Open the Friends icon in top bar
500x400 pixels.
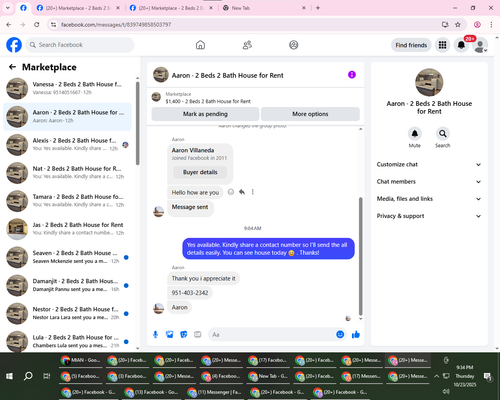point(247,45)
